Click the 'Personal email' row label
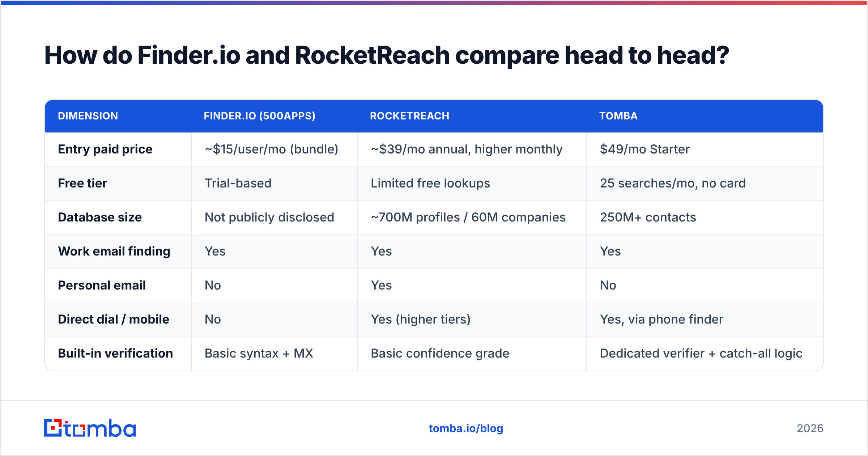868x456 pixels. pyautogui.click(x=102, y=285)
